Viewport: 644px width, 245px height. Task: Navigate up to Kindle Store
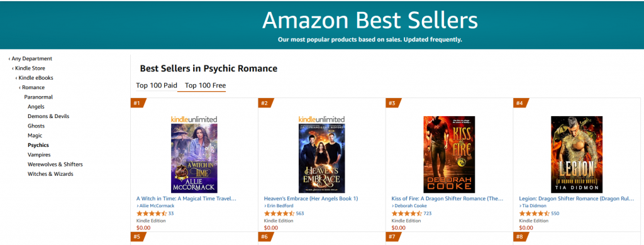point(28,68)
